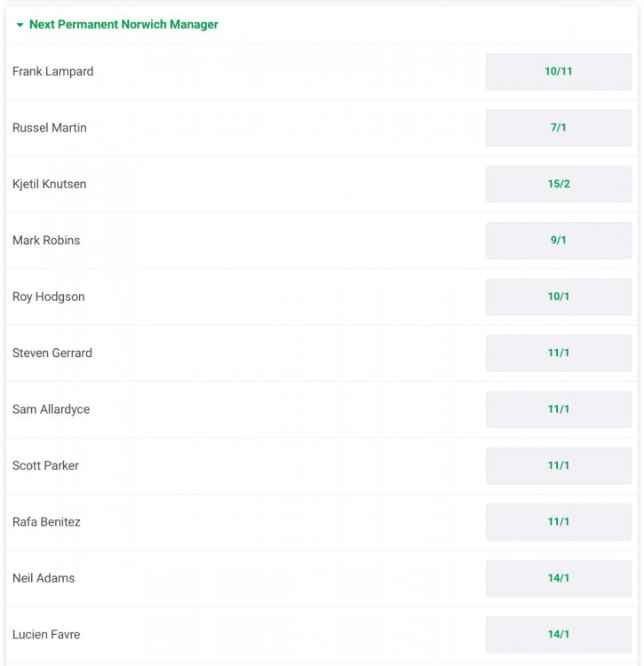Image resolution: width=644 pixels, height=666 pixels.
Task: Select Rafa Benitez odds button
Action: point(558,522)
